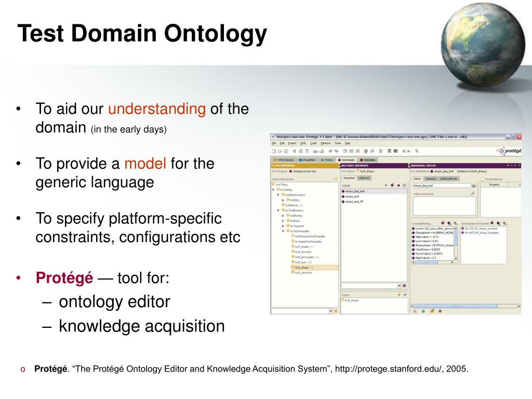
Task: Click the Open project folder toolbar icon
Action: tap(280, 151)
